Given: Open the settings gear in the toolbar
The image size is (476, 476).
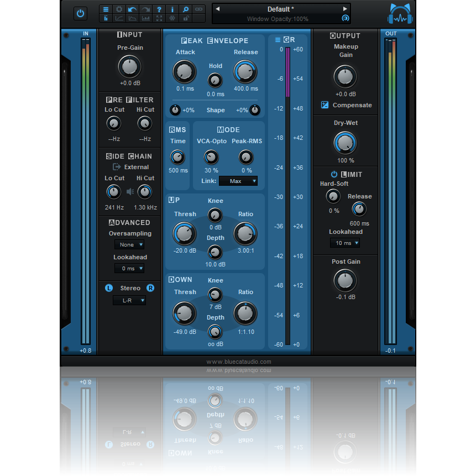Looking at the screenshot, I should point(119,9).
